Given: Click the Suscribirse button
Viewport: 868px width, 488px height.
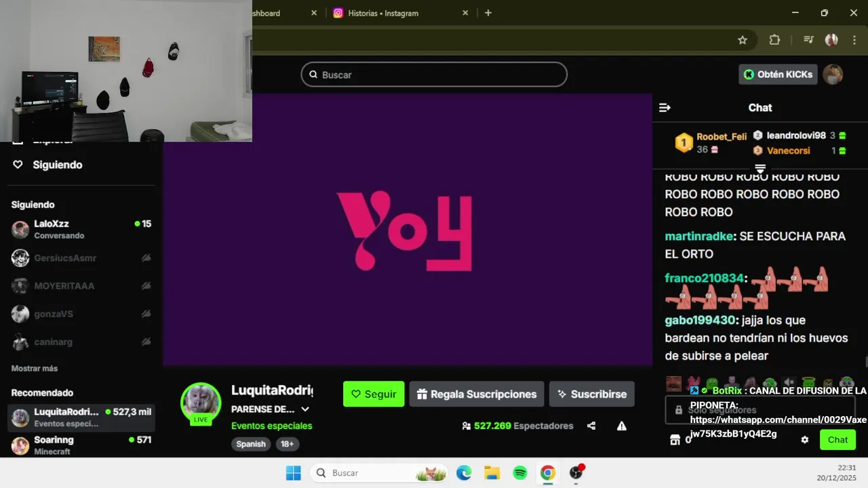Looking at the screenshot, I should [x=592, y=394].
